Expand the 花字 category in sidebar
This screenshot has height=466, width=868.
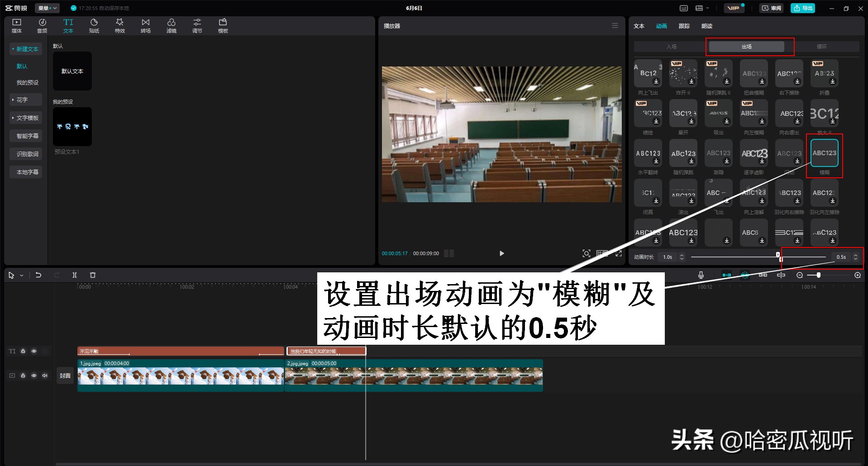25,100
